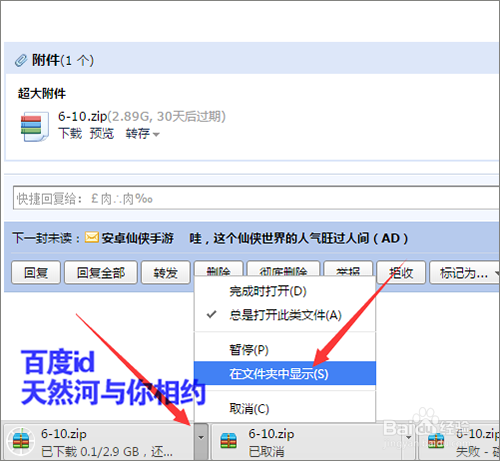Open the 转存 dropdown for the attachment

point(142,134)
